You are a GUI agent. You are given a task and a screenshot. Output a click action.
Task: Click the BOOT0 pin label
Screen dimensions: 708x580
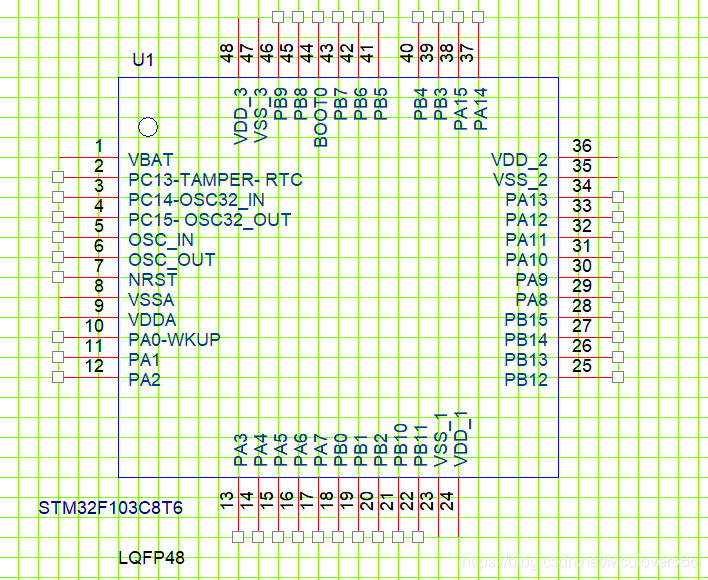(x=320, y=117)
